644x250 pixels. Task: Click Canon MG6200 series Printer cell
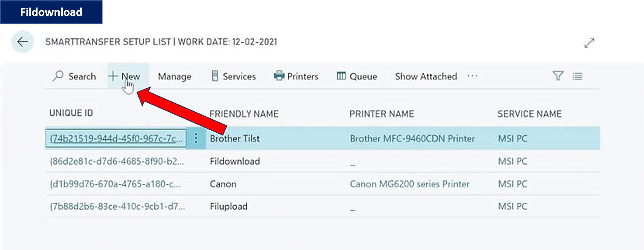pos(409,184)
